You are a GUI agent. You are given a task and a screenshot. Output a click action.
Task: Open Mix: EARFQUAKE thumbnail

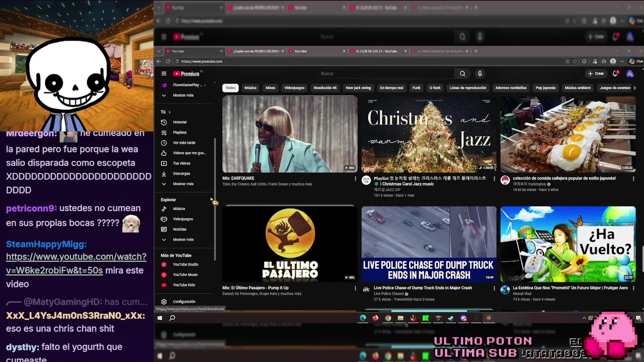pyautogui.click(x=290, y=134)
